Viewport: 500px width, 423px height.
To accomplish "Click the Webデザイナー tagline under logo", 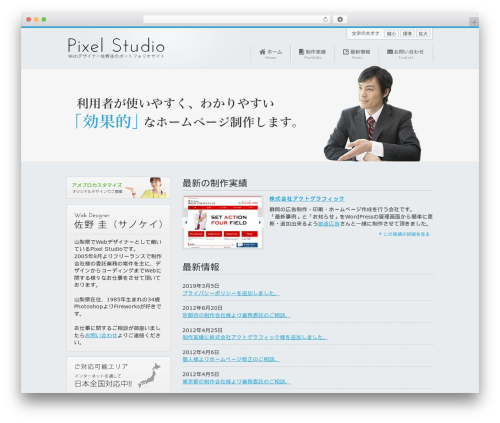I will click(x=116, y=56).
